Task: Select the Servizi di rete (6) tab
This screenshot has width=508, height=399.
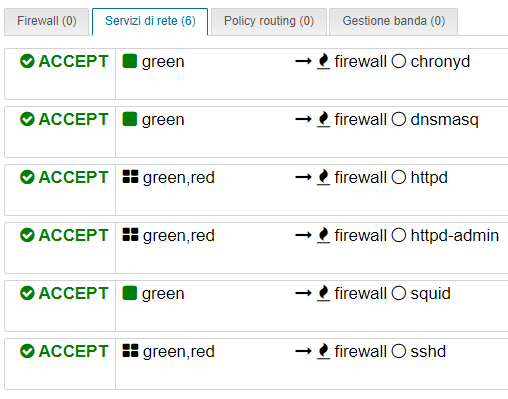Action: pos(150,21)
